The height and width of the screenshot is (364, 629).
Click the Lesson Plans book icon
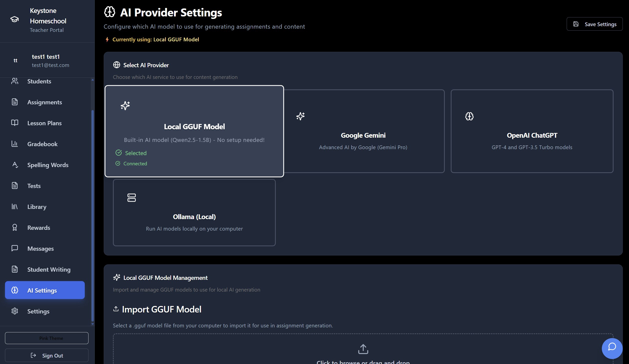pyautogui.click(x=15, y=123)
